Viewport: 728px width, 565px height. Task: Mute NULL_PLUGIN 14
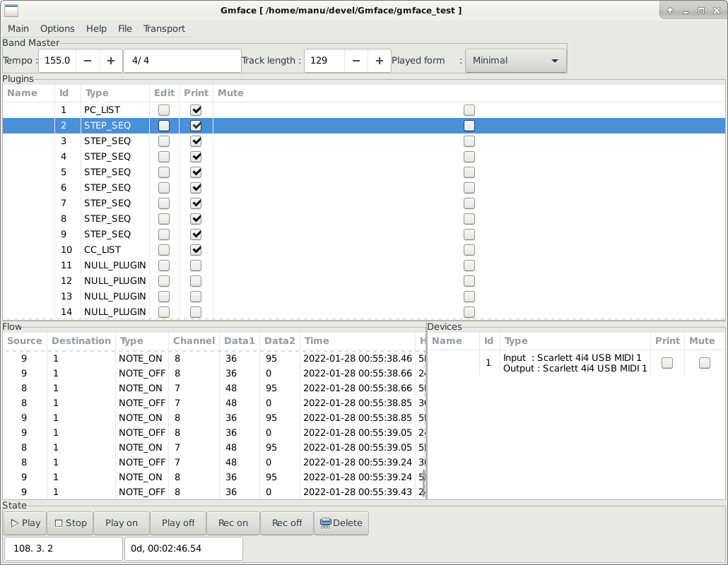469,312
